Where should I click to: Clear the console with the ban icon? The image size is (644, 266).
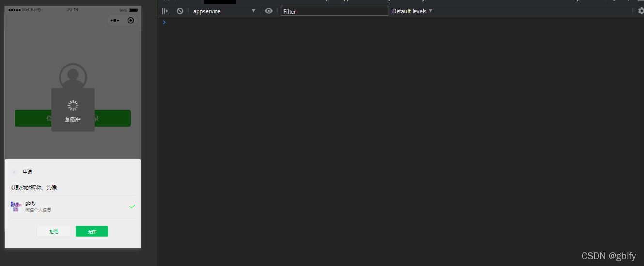pos(180,11)
